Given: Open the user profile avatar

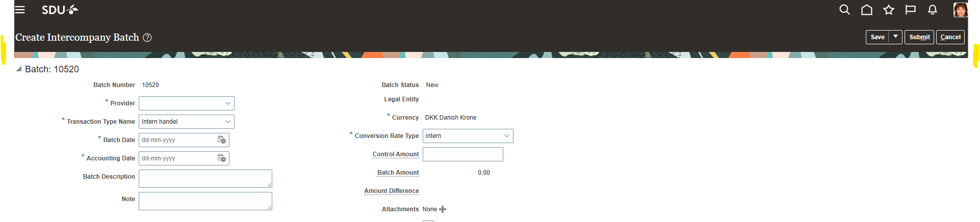Looking at the screenshot, I should click(961, 10).
